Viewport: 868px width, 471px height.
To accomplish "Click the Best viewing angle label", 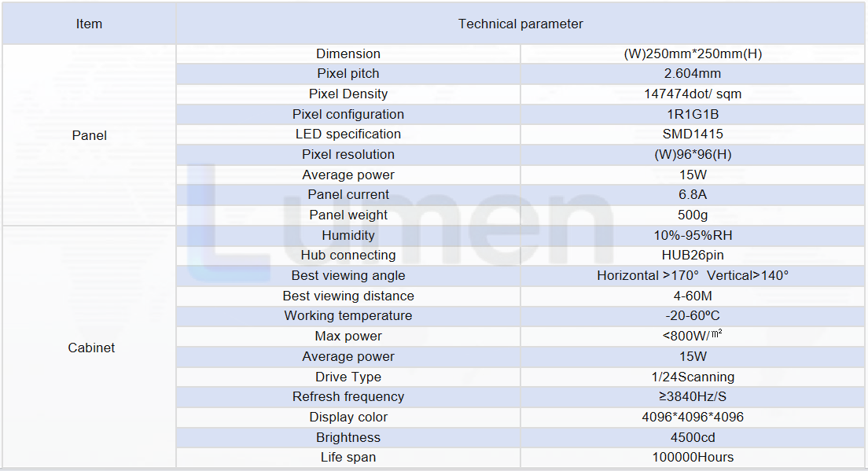I will (348, 276).
